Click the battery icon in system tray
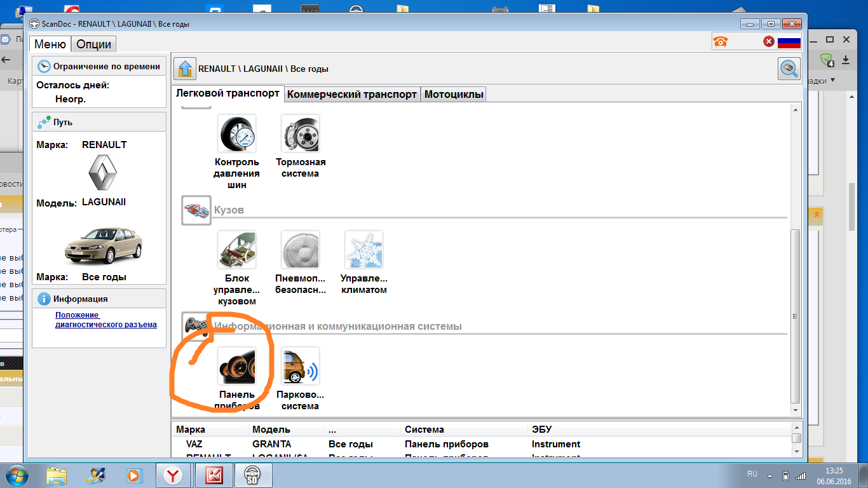This screenshot has height=488, width=868. (786, 475)
